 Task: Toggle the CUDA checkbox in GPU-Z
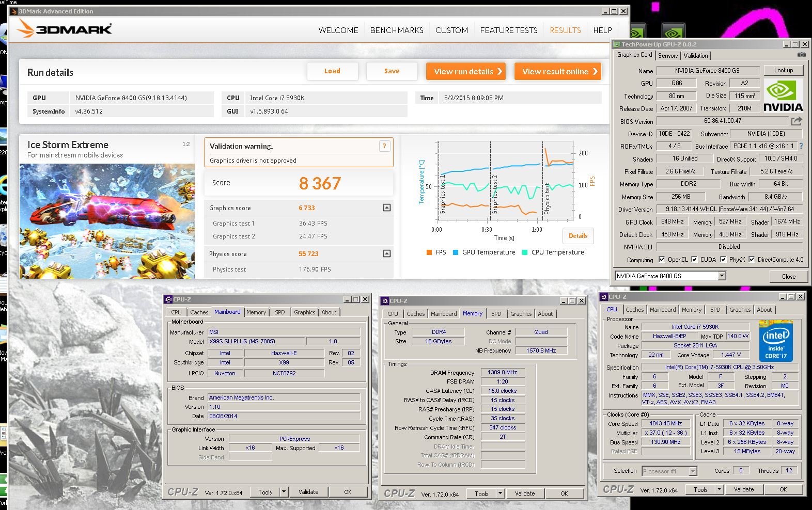(x=694, y=259)
